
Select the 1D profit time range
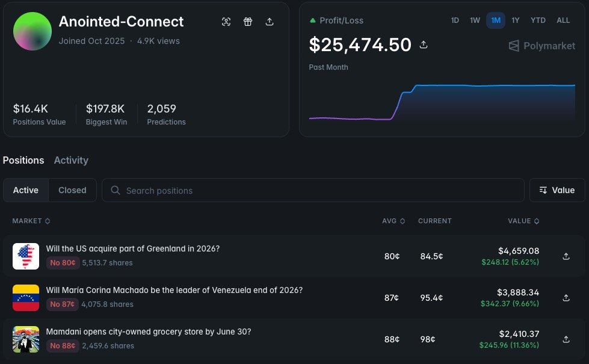[x=455, y=20]
